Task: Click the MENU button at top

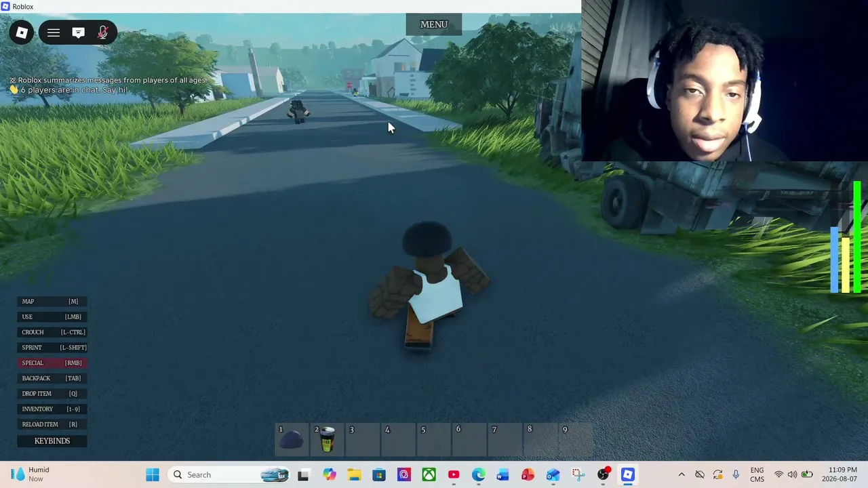Action: tap(434, 24)
